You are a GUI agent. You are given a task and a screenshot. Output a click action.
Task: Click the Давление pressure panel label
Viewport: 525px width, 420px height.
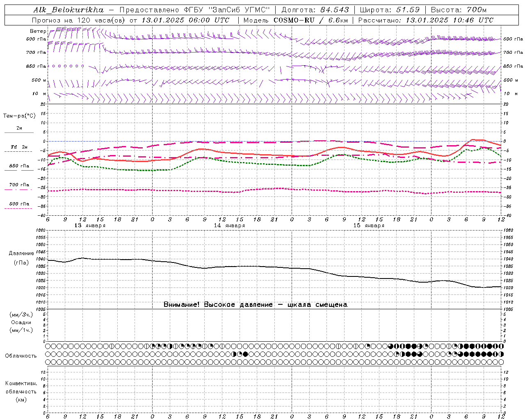[21, 253]
